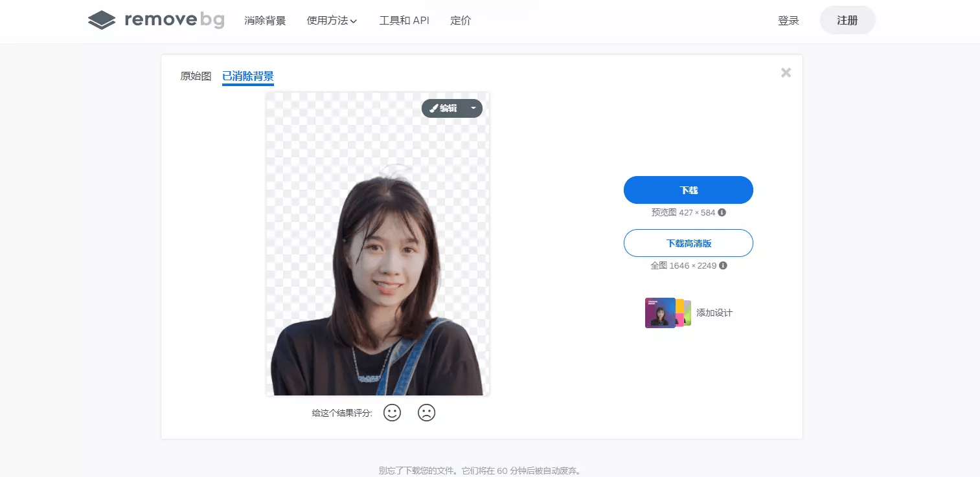Viewport: 980px width, 477px height.
Task: Click the 添加设计 design thumbnail
Action: click(x=667, y=313)
